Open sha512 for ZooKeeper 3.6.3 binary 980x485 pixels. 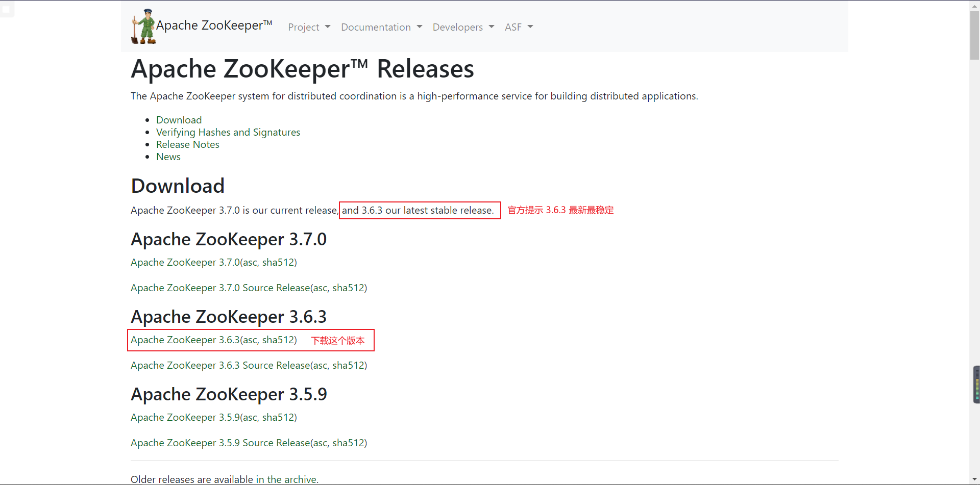click(x=278, y=340)
